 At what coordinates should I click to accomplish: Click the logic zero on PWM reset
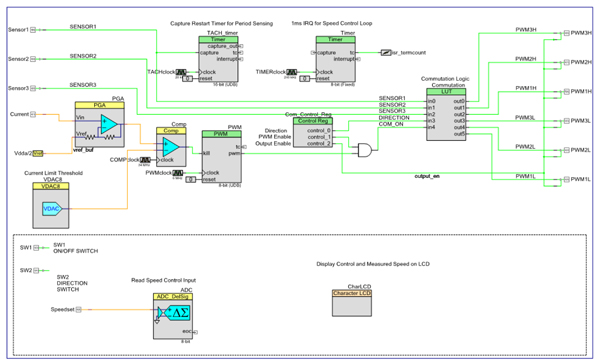pyautogui.click(x=191, y=179)
